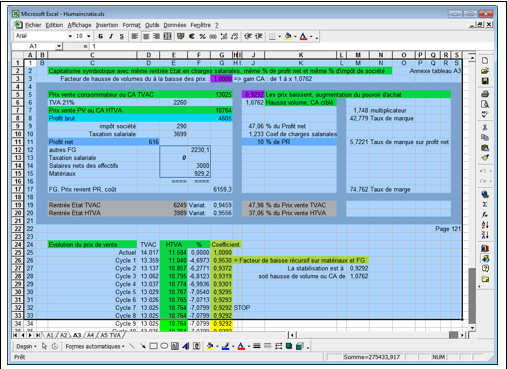Viewport: 507px width, 369px height.
Task: Save the workbook with floppy icon
Action: (485, 81)
